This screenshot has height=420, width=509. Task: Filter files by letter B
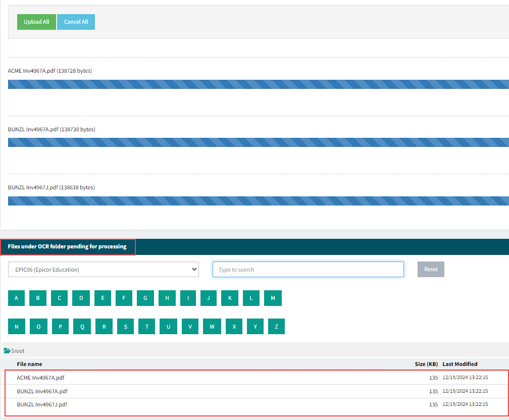38,298
